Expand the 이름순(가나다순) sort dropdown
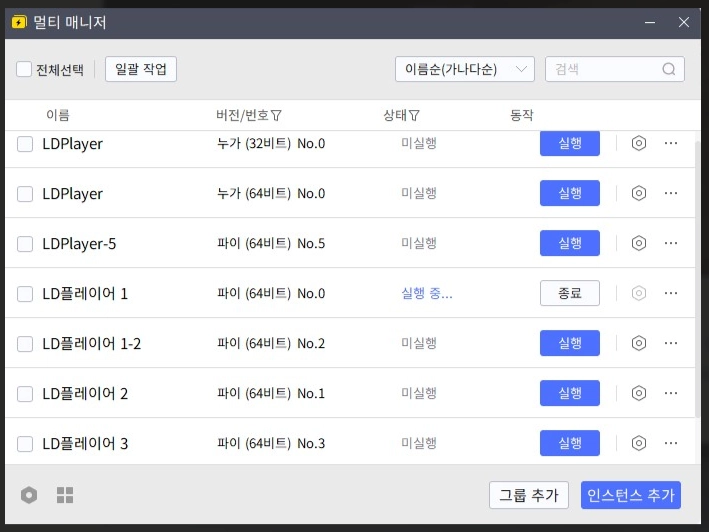This screenshot has height=532, width=709. [464, 69]
